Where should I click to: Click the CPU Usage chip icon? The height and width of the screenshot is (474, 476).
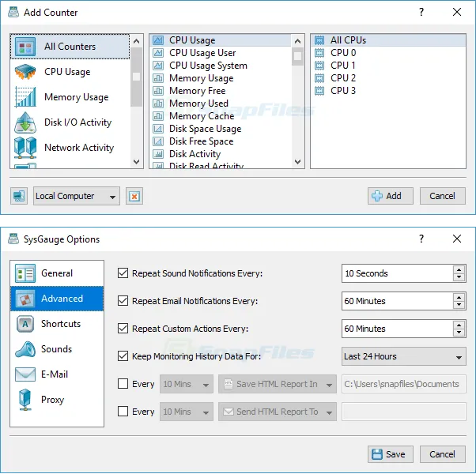[25, 72]
